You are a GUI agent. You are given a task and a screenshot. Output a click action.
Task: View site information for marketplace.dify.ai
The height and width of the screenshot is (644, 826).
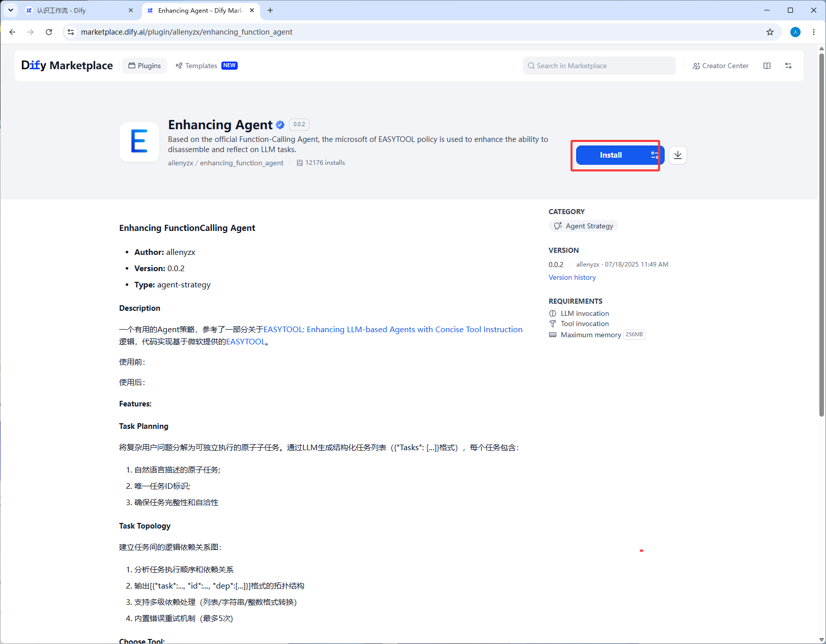[71, 32]
